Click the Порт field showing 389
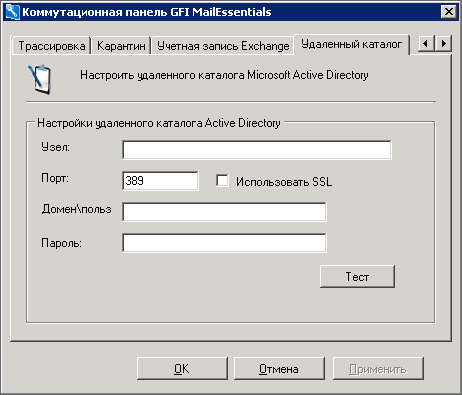Screen dimensions: 462x395 [x=160, y=181]
